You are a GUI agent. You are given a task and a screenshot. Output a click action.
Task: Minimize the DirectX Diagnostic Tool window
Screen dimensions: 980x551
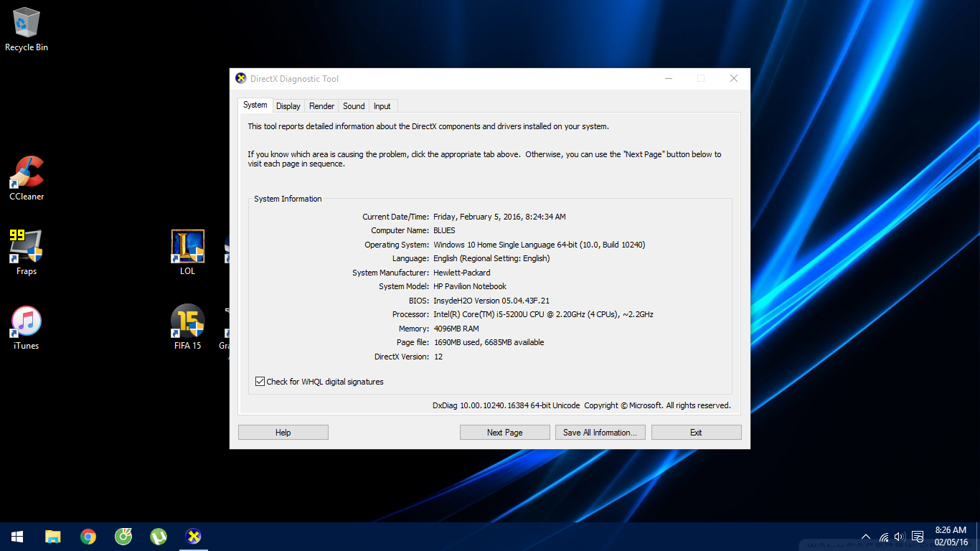click(x=668, y=78)
